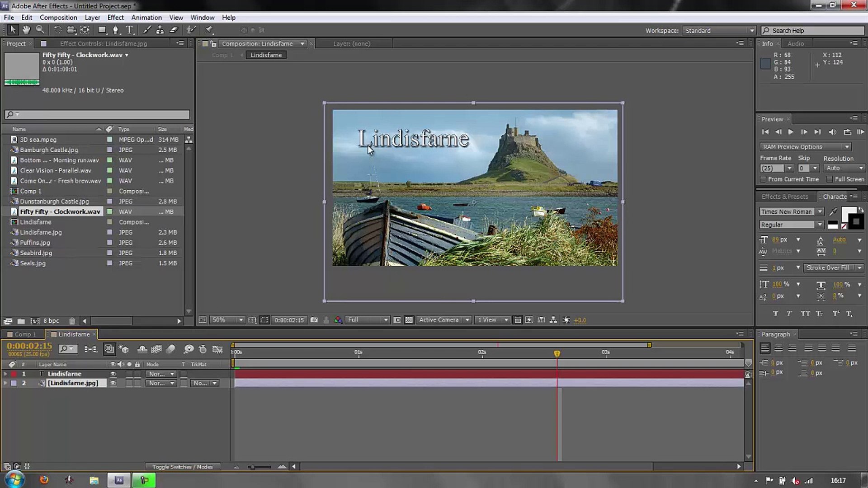Take snapshot with camera icon

pos(314,320)
